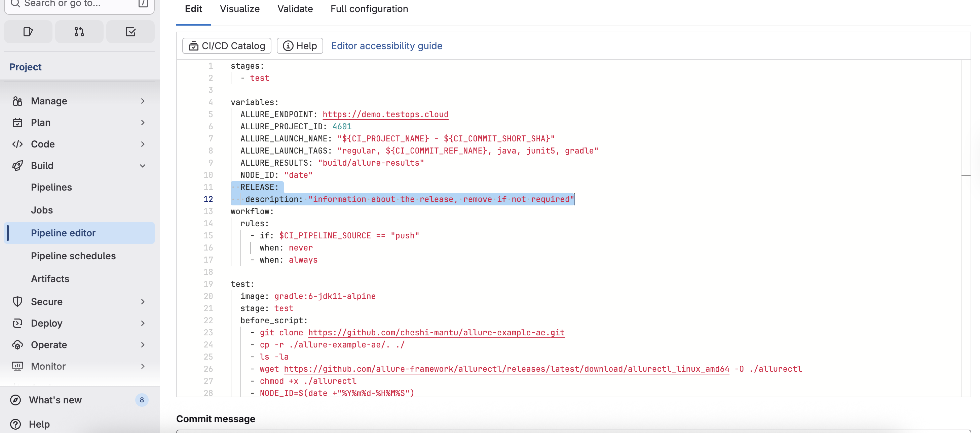Open the Validate tab
This screenshot has height=433, width=980.
pos(295,9)
